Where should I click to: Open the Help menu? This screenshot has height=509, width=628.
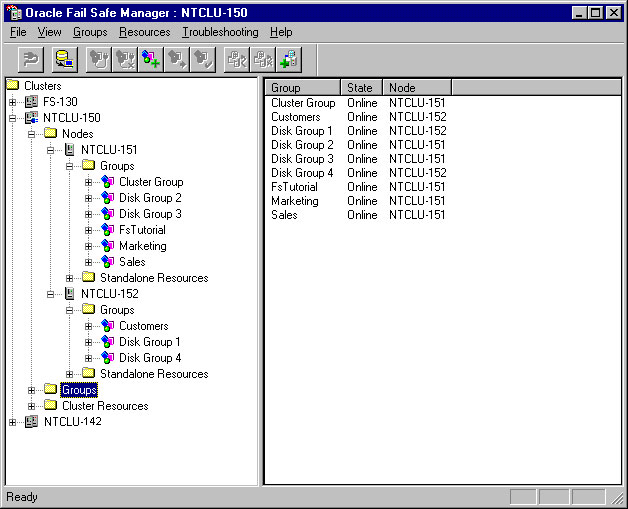coord(281,32)
